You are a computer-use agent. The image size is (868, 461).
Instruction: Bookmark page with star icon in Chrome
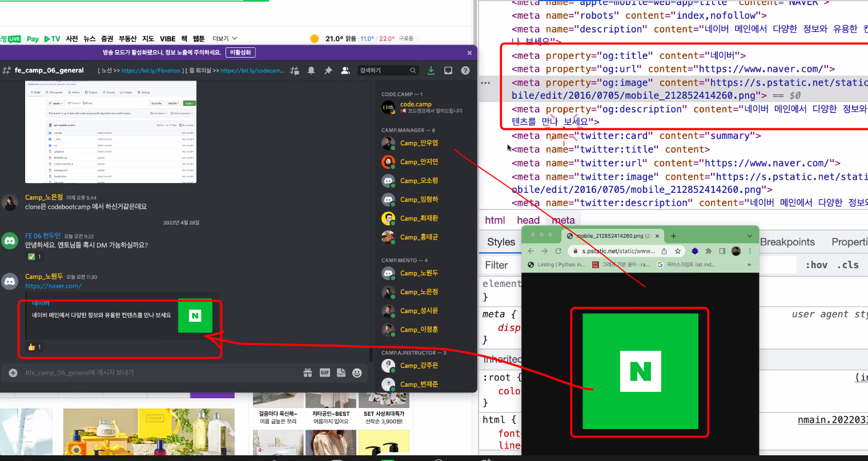click(x=678, y=251)
